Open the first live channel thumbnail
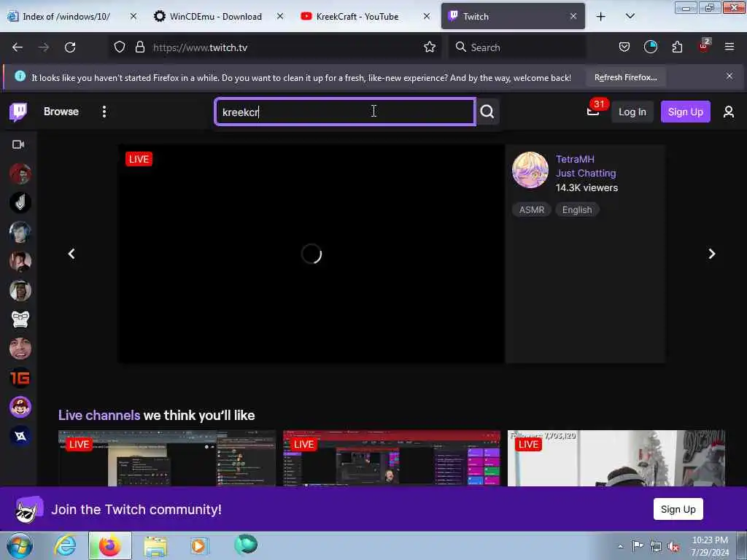 pos(167,458)
